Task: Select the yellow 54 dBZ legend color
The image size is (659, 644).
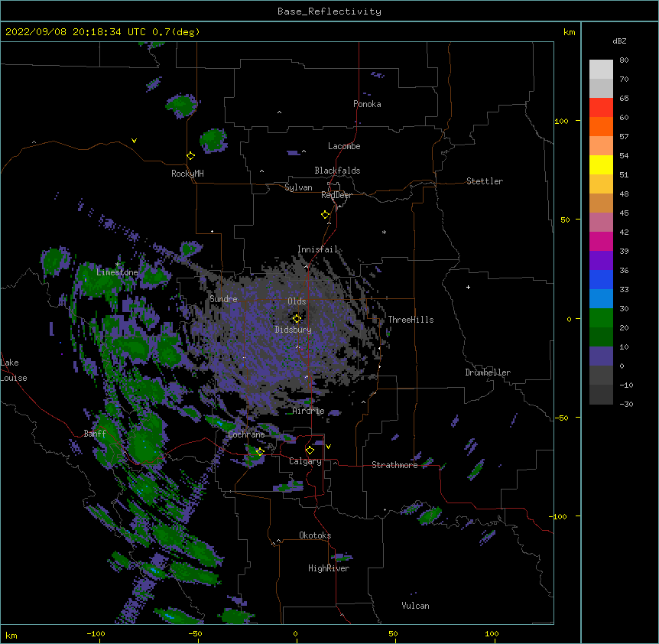Action: point(601,164)
